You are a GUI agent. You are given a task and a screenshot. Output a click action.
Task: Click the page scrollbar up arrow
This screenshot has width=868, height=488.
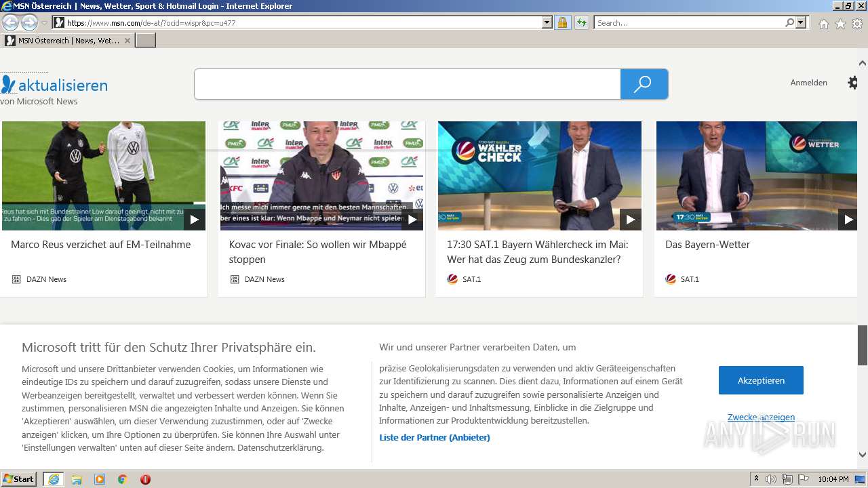[863, 63]
